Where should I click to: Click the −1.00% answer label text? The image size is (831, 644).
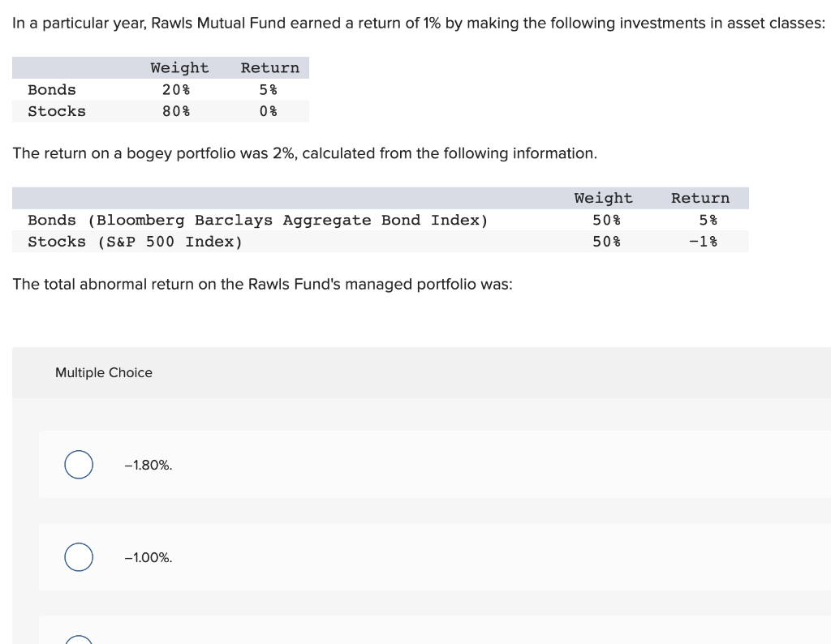point(149,557)
